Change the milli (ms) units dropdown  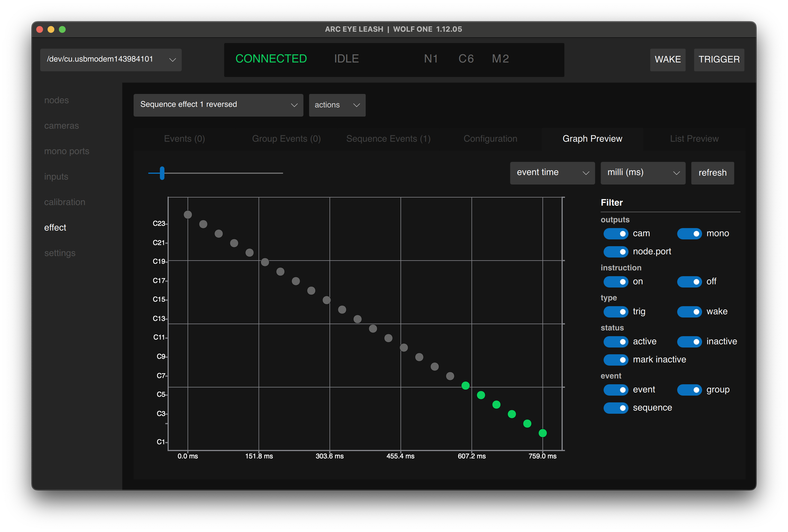point(643,173)
